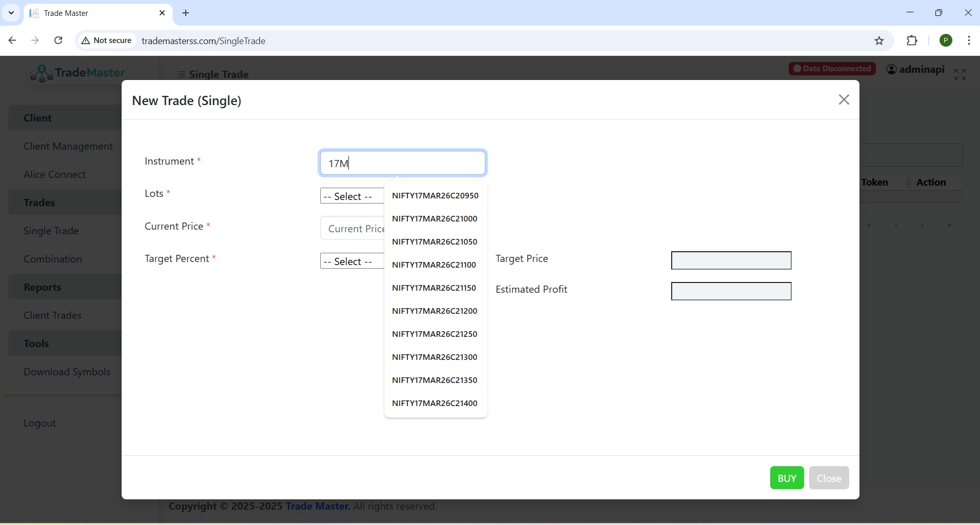Open the Chrome profile avatar
980x525 pixels.
pyautogui.click(x=947, y=41)
